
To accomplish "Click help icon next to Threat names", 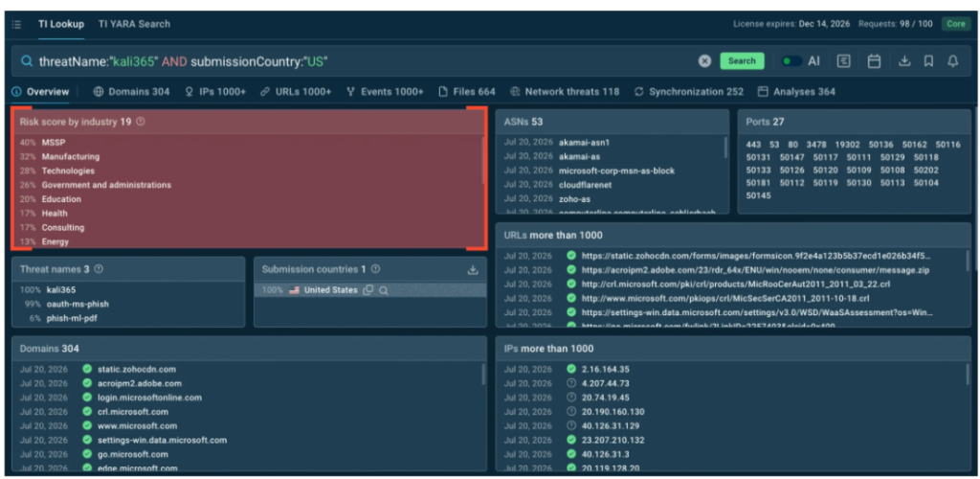I will [x=99, y=269].
